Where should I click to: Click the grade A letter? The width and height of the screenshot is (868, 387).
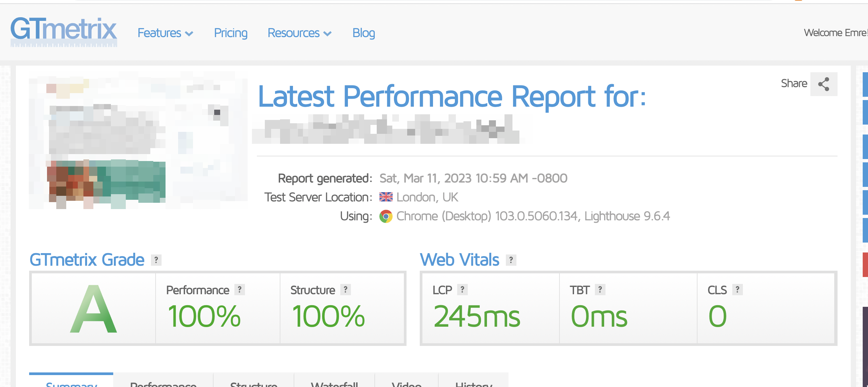coord(93,309)
